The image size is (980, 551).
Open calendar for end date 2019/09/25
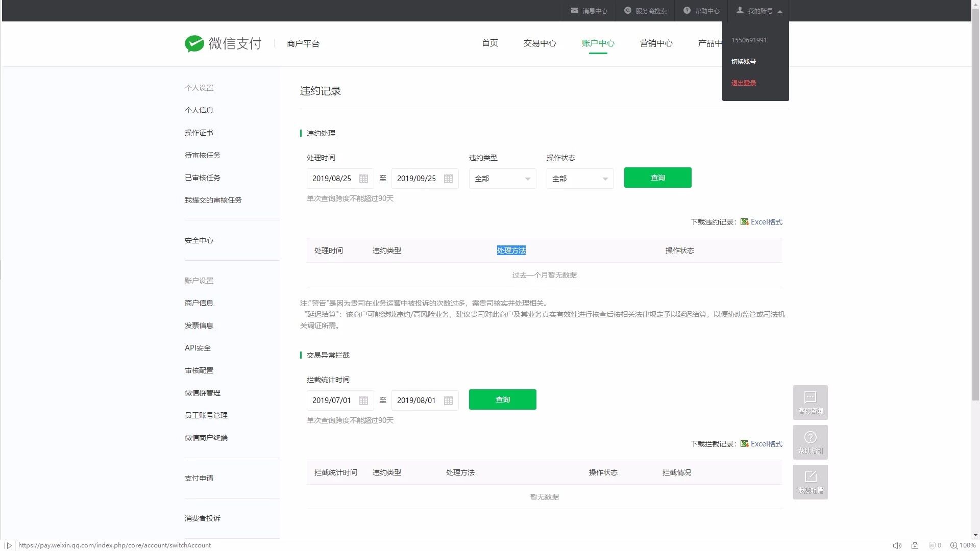coord(448,179)
